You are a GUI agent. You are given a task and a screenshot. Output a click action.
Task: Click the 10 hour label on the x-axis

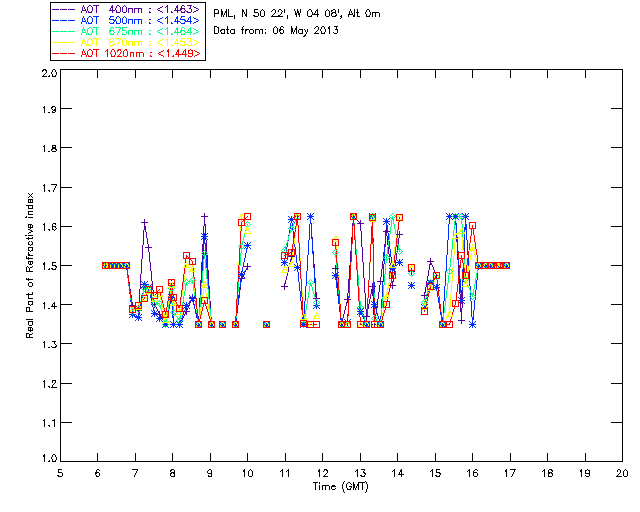247,473
